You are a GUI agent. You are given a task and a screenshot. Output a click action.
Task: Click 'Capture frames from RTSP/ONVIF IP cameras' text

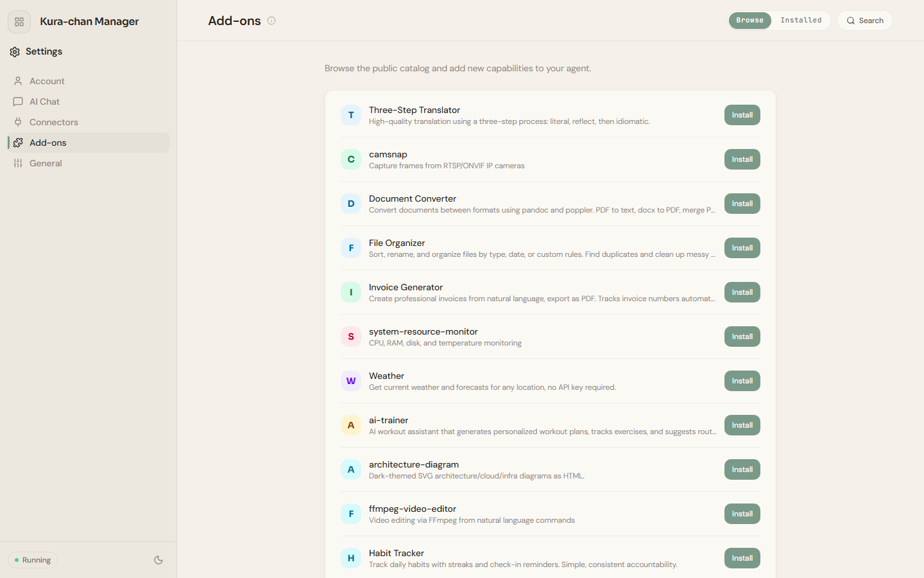pos(447,166)
